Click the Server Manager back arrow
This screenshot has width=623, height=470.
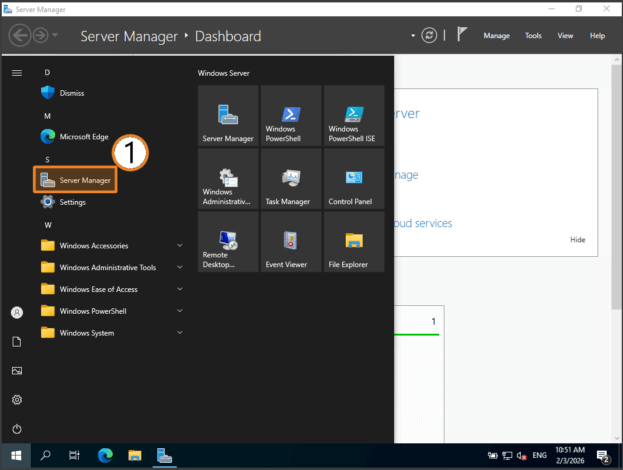[x=20, y=35]
